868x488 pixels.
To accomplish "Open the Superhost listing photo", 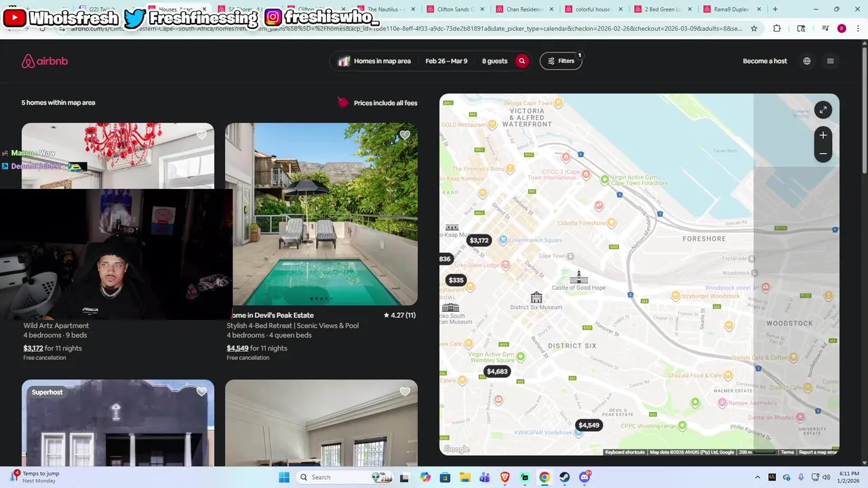I will click(x=118, y=423).
